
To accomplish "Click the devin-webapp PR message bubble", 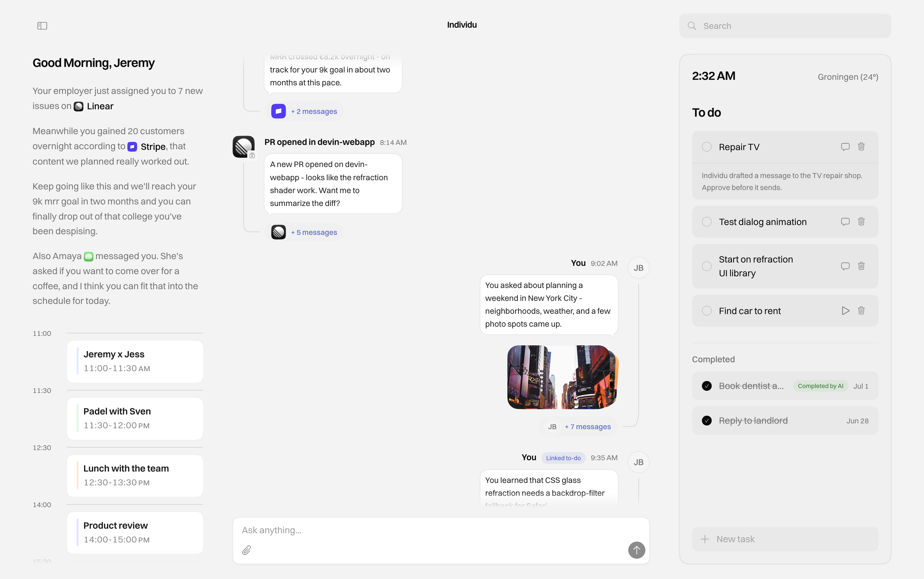I will tap(333, 184).
